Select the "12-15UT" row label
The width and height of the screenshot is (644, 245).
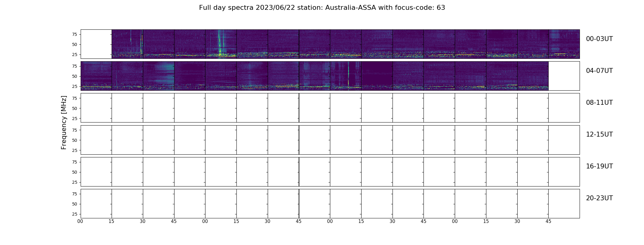(599, 134)
